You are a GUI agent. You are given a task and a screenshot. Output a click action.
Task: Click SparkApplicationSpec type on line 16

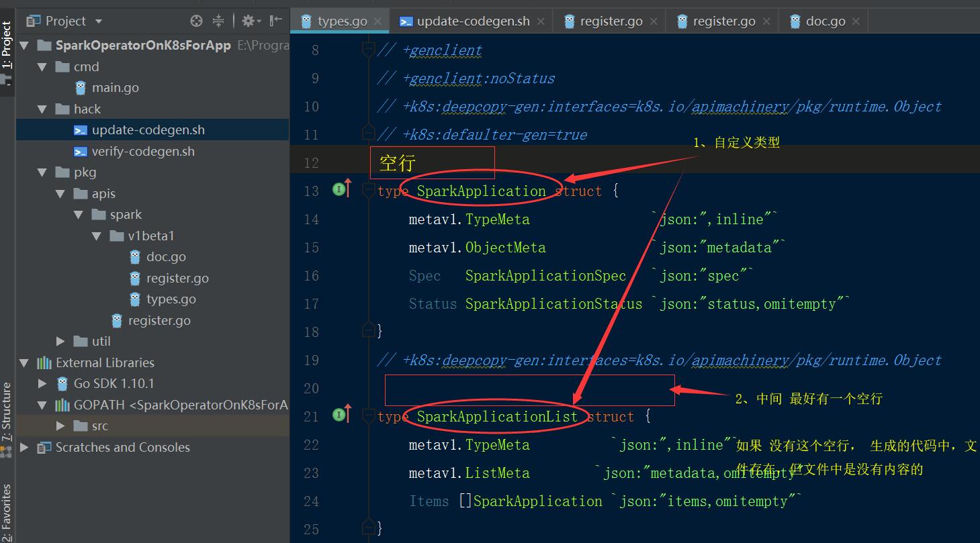[545, 276]
